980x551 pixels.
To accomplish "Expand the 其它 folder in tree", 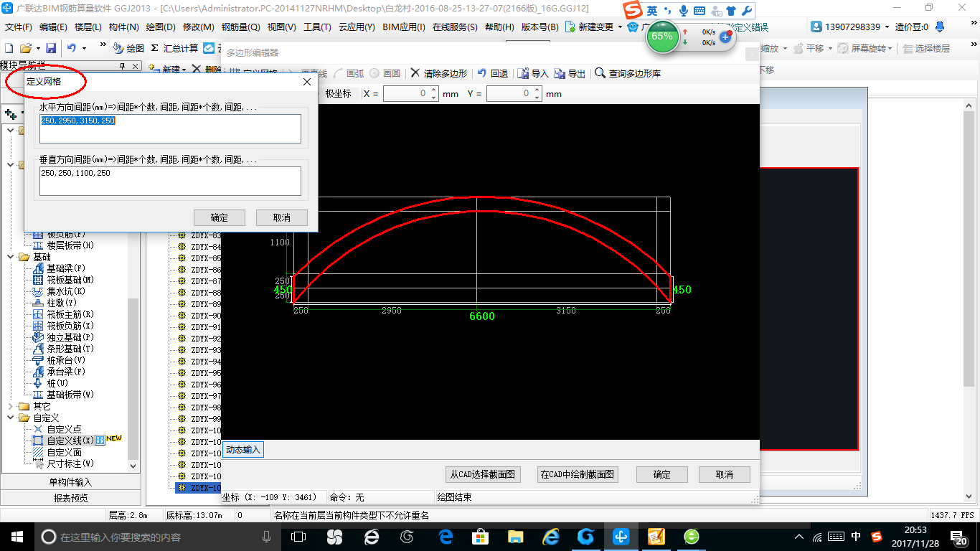I will [11, 406].
